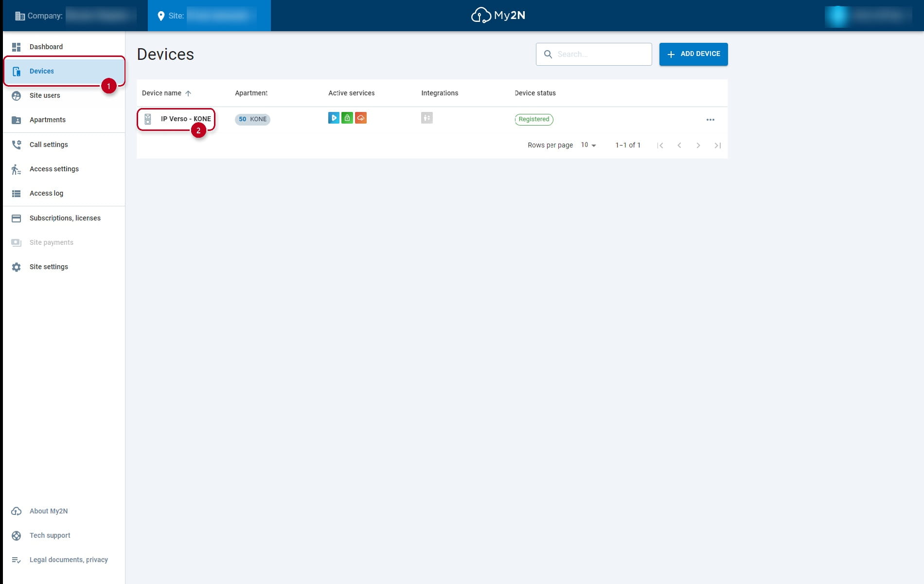Viewport: 924px width, 584px height.
Task: Click the Devices sidebar icon
Action: coord(16,71)
